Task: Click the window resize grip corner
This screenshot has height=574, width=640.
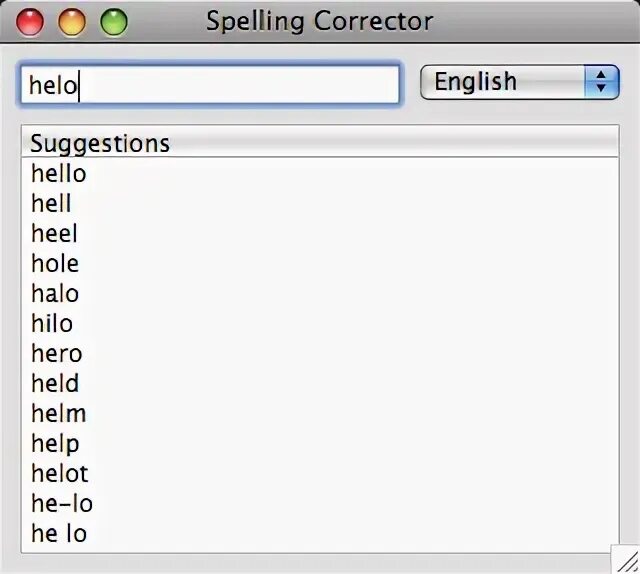Action: 627,561
